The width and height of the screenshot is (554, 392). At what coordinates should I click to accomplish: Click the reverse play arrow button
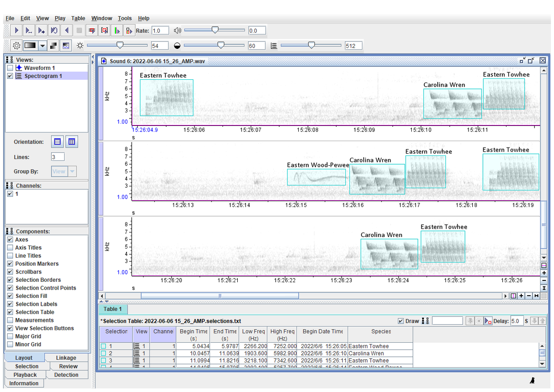click(66, 30)
